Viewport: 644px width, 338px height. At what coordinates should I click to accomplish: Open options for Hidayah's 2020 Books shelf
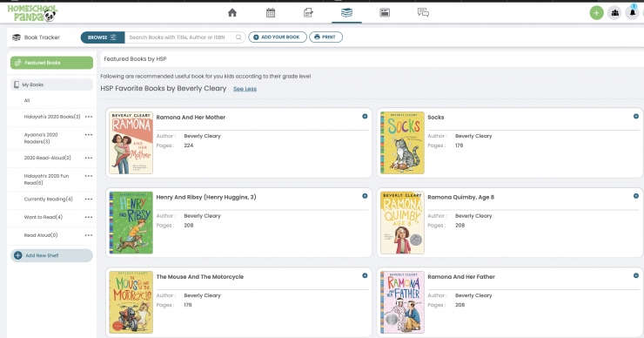[x=89, y=117]
